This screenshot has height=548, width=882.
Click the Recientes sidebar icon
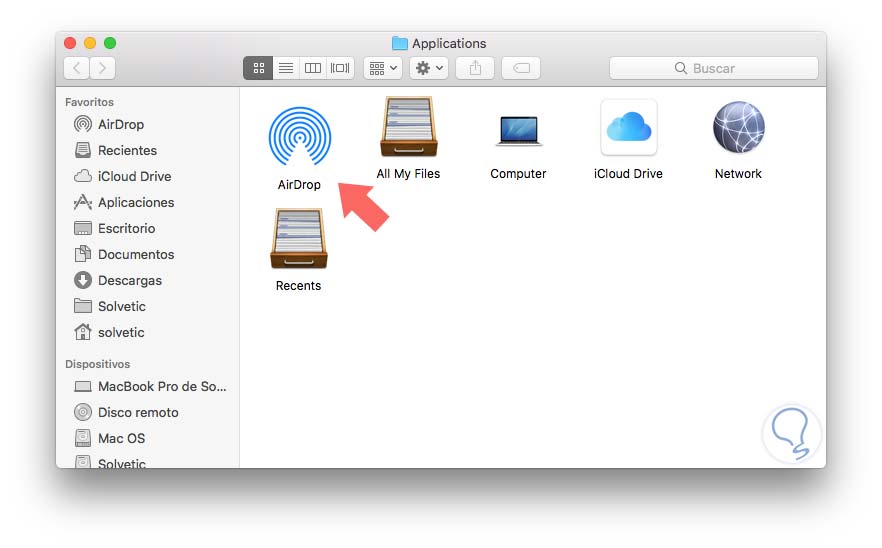click(83, 150)
